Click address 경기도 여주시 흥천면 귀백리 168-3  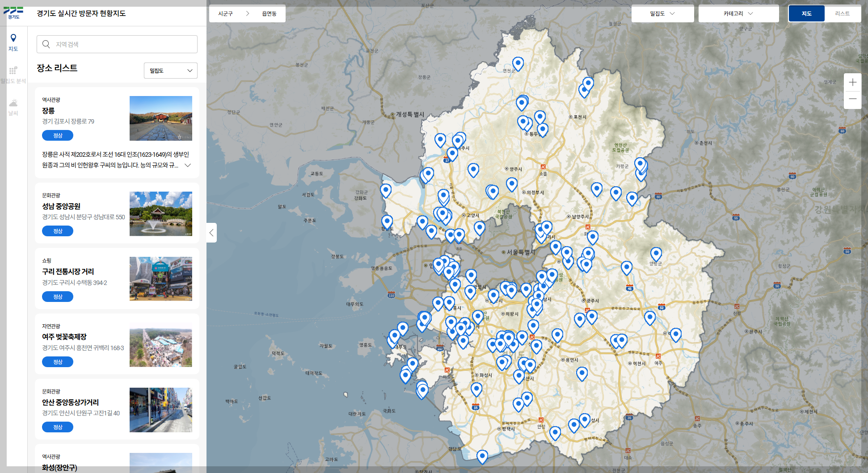pyautogui.click(x=83, y=348)
